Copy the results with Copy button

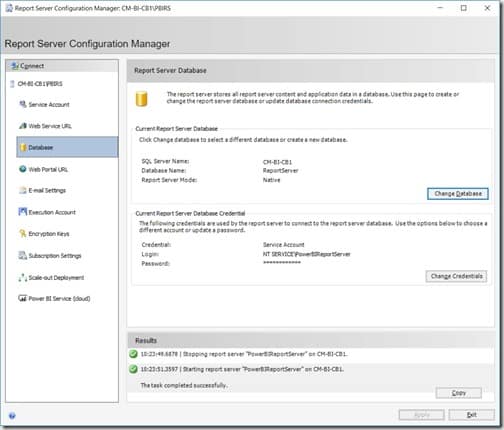click(x=459, y=393)
